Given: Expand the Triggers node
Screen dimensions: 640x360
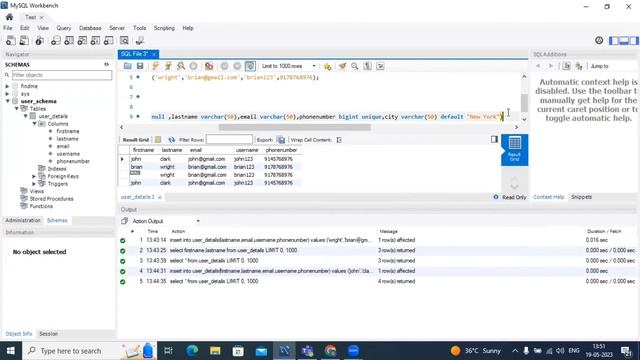Looking at the screenshot, I should (x=34, y=184).
